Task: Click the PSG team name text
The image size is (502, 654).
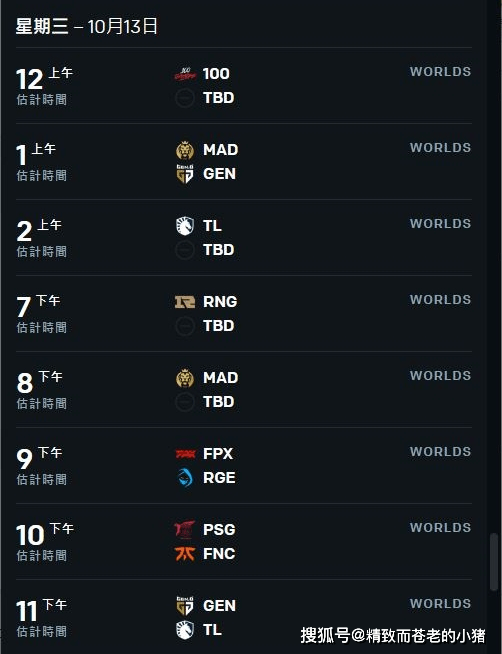Action: pos(219,530)
